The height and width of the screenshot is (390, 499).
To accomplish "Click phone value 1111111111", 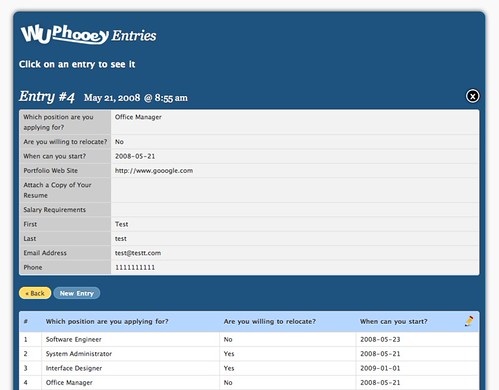I will (135, 268).
